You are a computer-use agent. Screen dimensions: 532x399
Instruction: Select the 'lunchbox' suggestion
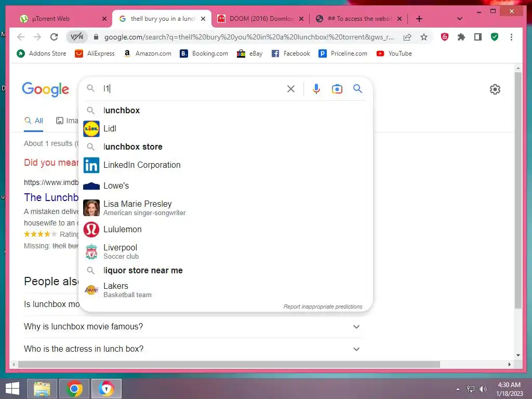pyautogui.click(x=225, y=110)
